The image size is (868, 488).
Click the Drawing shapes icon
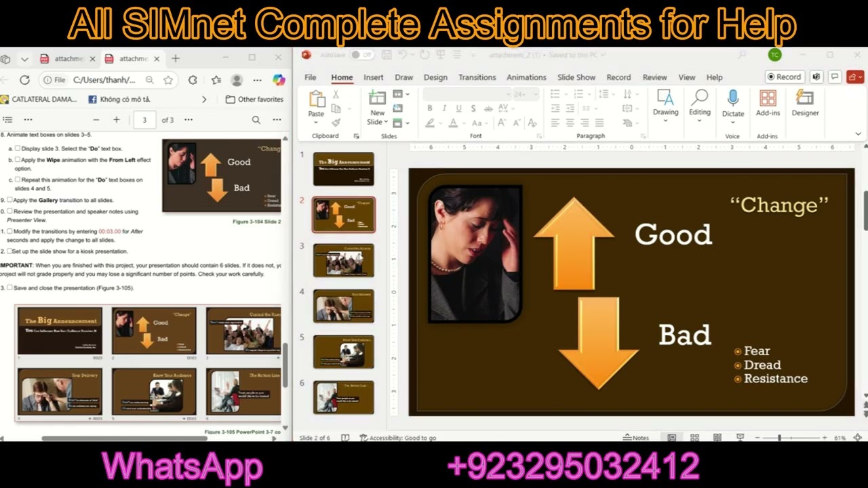pyautogui.click(x=665, y=98)
